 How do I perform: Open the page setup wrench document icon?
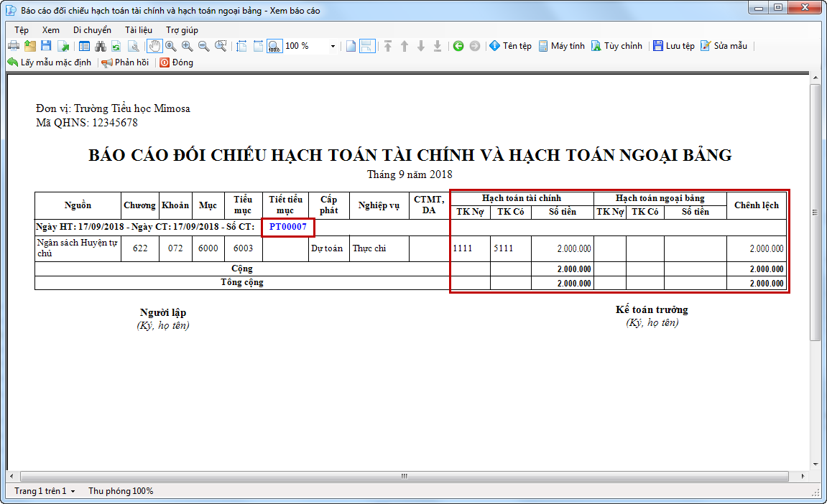coord(134,46)
